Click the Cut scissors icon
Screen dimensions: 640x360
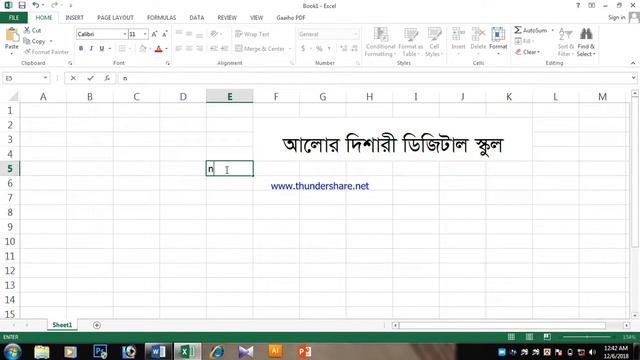tap(27, 30)
